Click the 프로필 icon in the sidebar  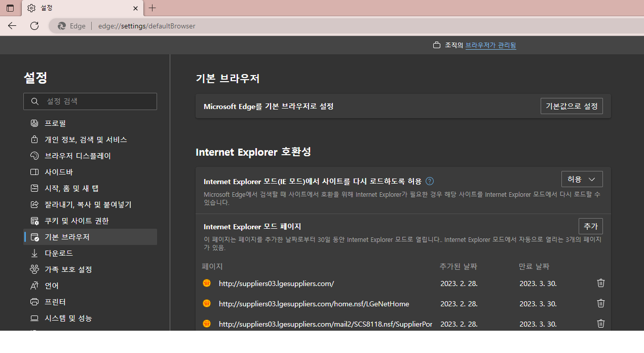[x=34, y=123]
